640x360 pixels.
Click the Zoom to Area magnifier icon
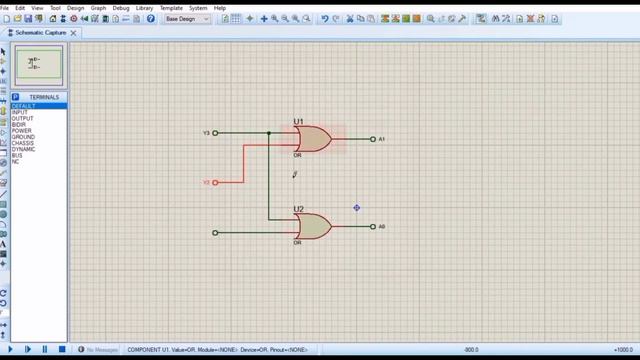(x=306, y=19)
